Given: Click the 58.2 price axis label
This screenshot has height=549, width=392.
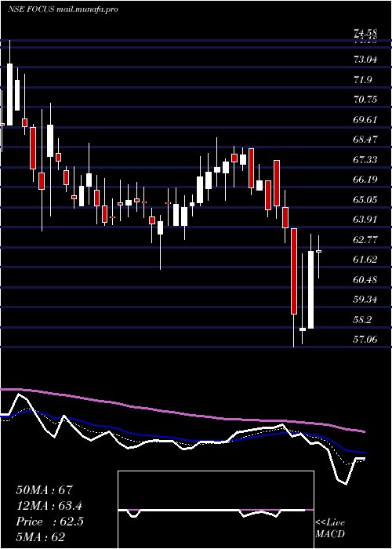Looking at the screenshot, I should pyautogui.click(x=362, y=320).
